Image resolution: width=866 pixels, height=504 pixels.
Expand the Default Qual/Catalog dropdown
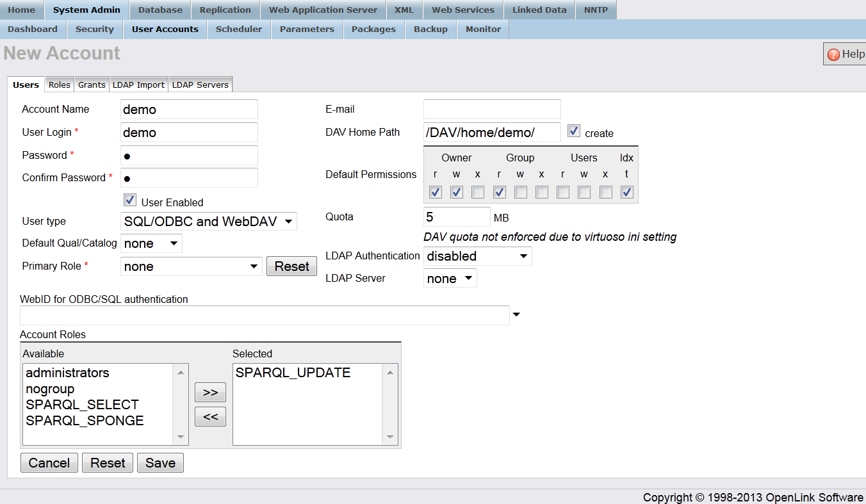pyautogui.click(x=152, y=243)
